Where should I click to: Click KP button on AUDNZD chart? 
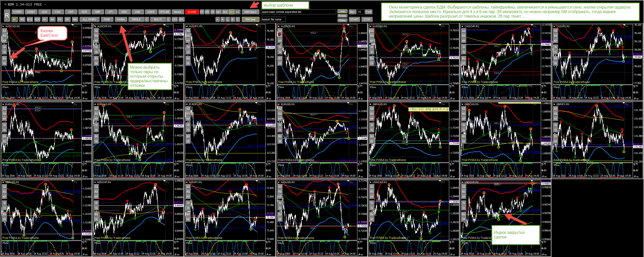tap(280, 41)
